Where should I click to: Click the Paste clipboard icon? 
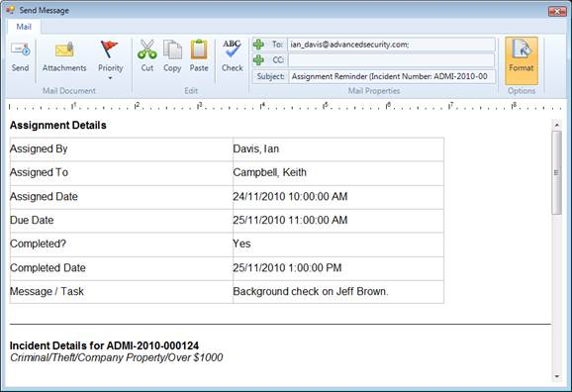coord(199,49)
